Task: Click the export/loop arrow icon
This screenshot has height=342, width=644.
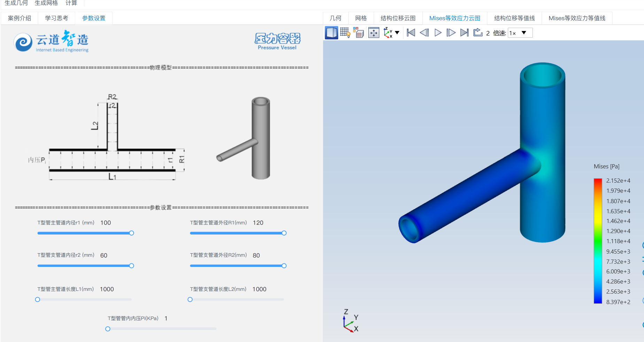Action: click(478, 32)
